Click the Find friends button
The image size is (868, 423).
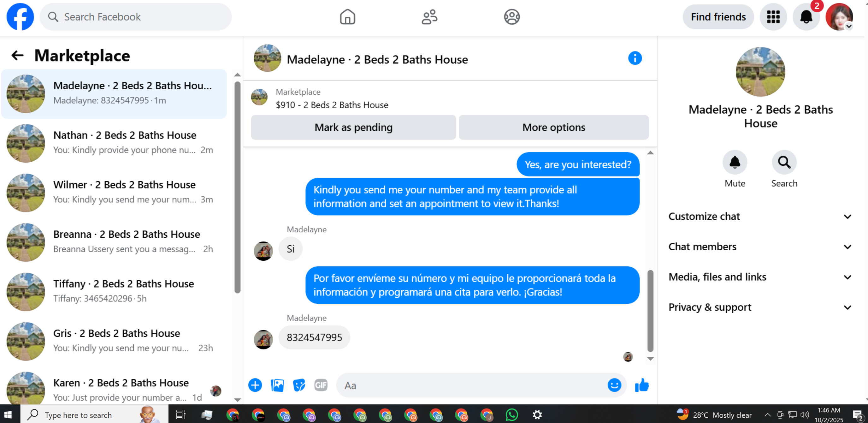coord(718,16)
